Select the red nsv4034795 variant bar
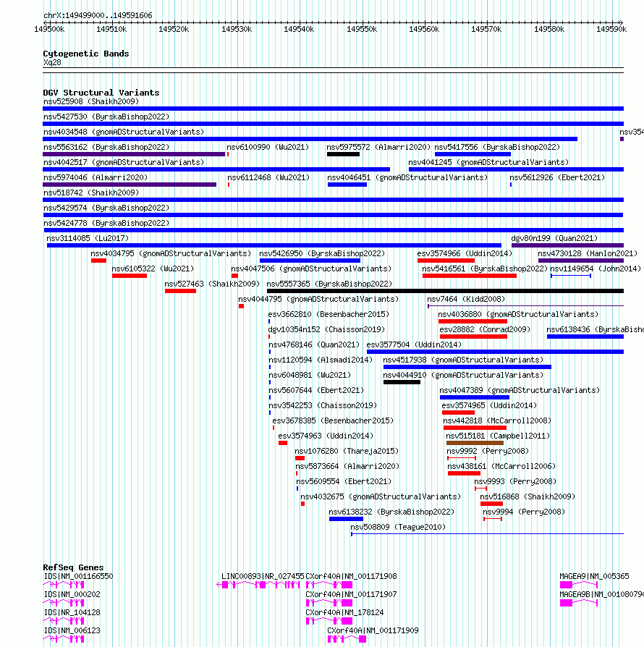Viewport: 644px width, 647px height. [x=98, y=261]
